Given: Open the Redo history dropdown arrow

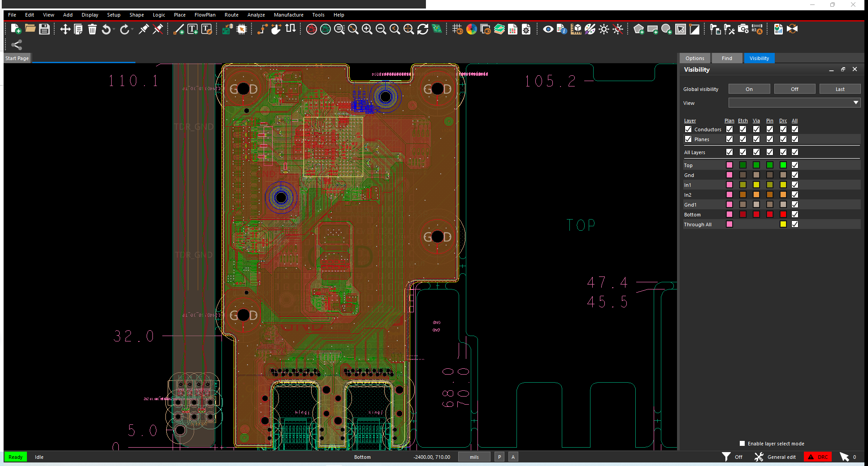Looking at the screenshot, I should [x=132, y=29].
